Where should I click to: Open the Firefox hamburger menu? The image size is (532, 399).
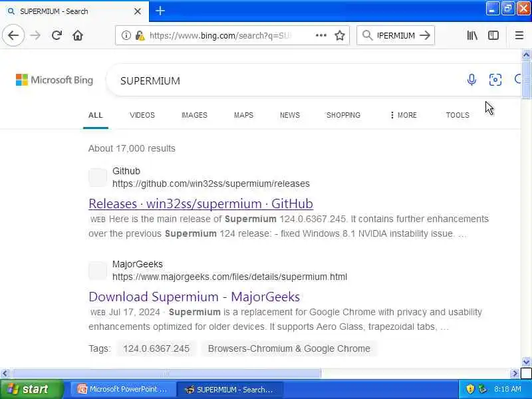(x=519, y=35)
